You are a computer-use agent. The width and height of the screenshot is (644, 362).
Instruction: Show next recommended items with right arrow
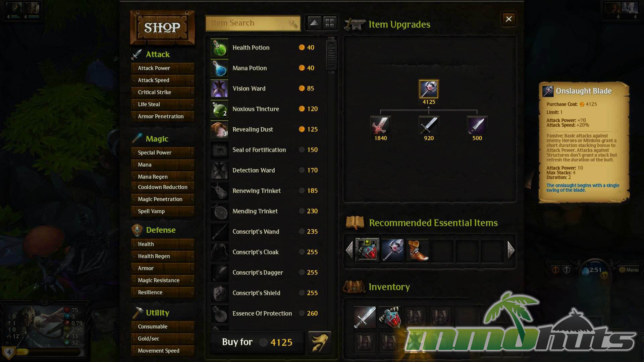pyautogui.click(x=511, y=250)
